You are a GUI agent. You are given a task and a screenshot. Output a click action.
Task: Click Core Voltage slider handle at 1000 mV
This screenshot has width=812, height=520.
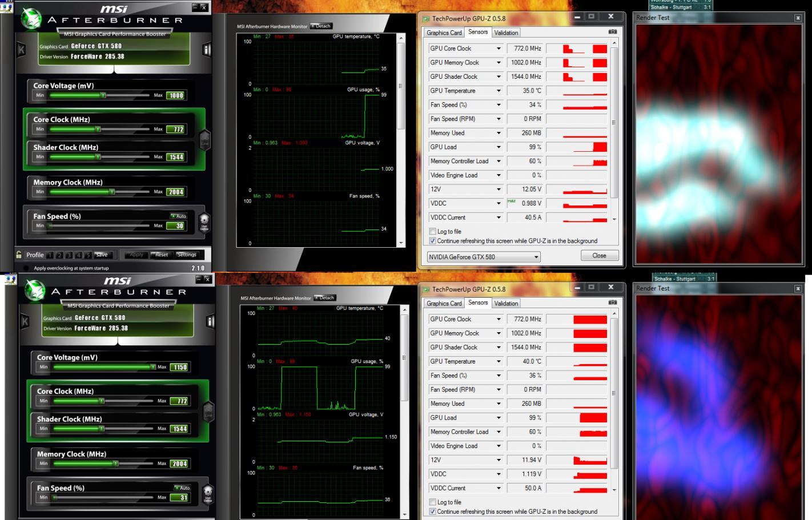click(103, 95)
